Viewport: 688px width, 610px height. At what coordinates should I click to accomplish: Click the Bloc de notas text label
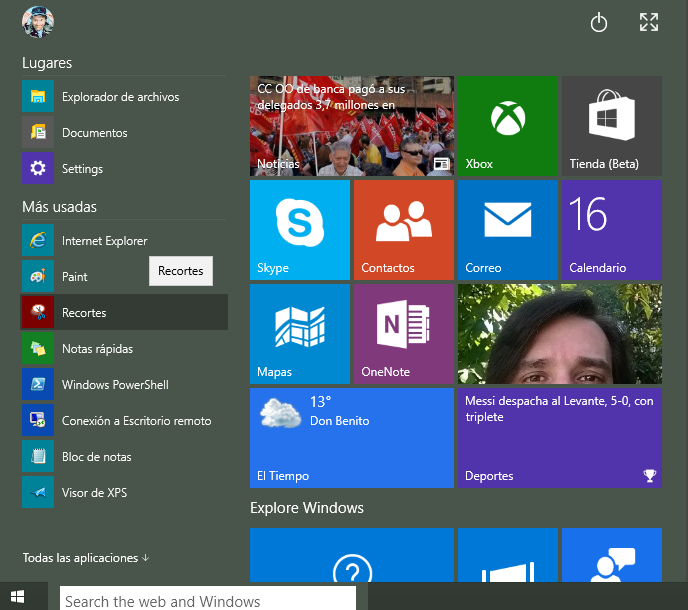click(x=97, y=457)
